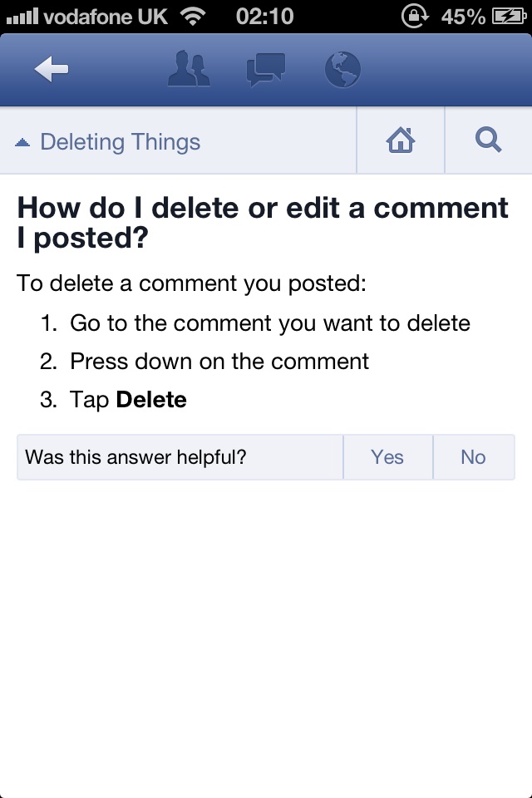Mark the answer helpful with Yes
The width and height of the screenshot is (532, 798).
tap(387, 457)
